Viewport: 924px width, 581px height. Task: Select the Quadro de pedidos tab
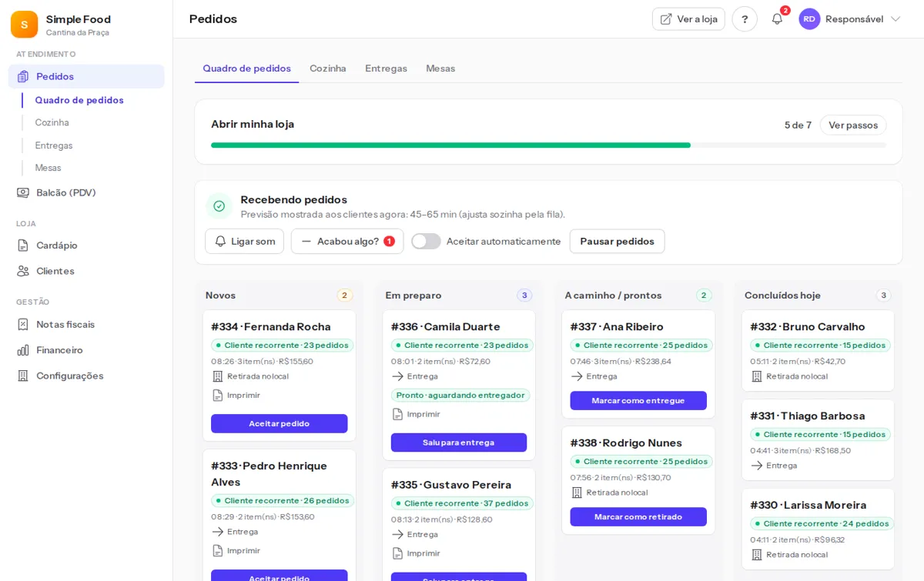(x=246, y=68)
